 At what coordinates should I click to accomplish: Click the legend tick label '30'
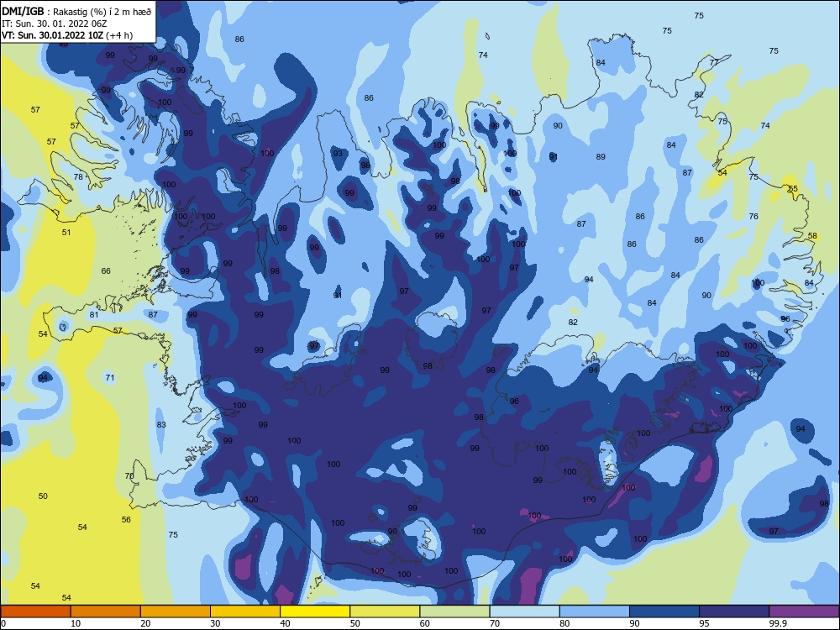pyautogui.click(x=215, y=623)
